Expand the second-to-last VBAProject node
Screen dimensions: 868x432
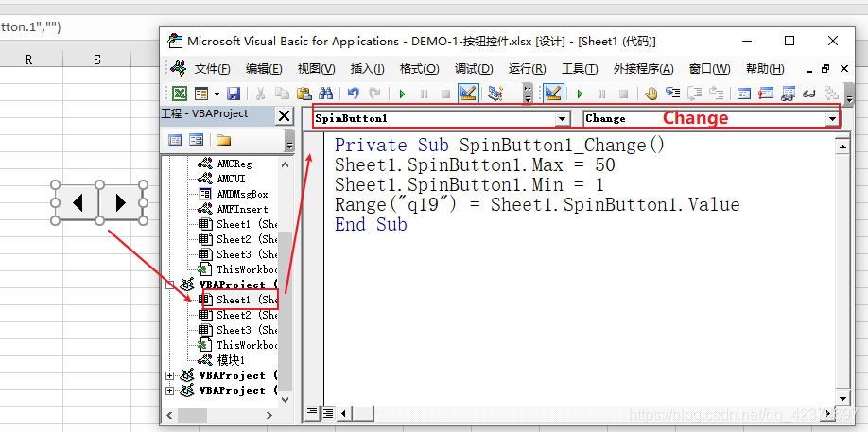[x=169, y=375]
